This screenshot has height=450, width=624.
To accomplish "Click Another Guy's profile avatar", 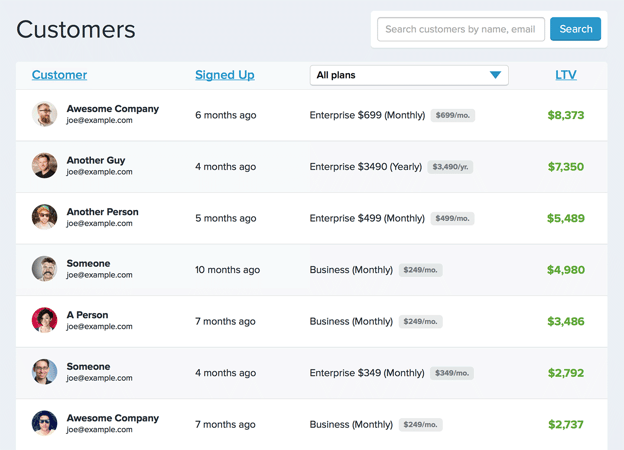I will click(44, 166).
